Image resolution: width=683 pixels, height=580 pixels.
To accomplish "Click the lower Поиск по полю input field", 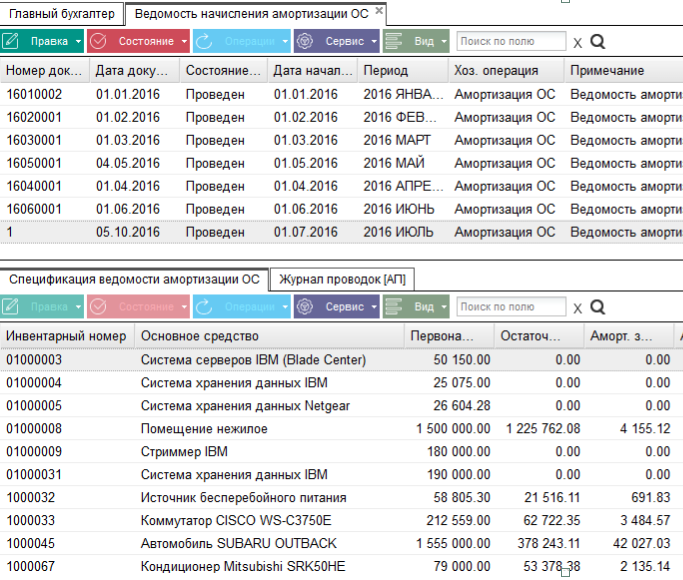I will point(511,307).
